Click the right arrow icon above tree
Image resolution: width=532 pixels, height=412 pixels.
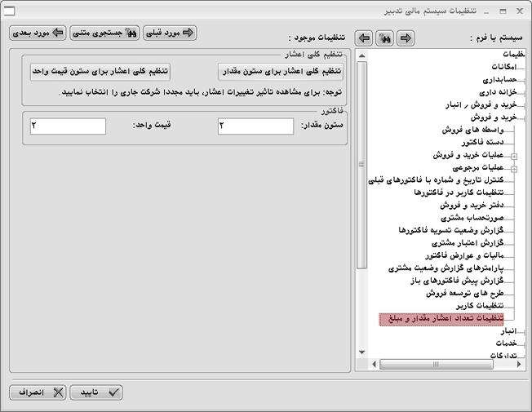405,38
